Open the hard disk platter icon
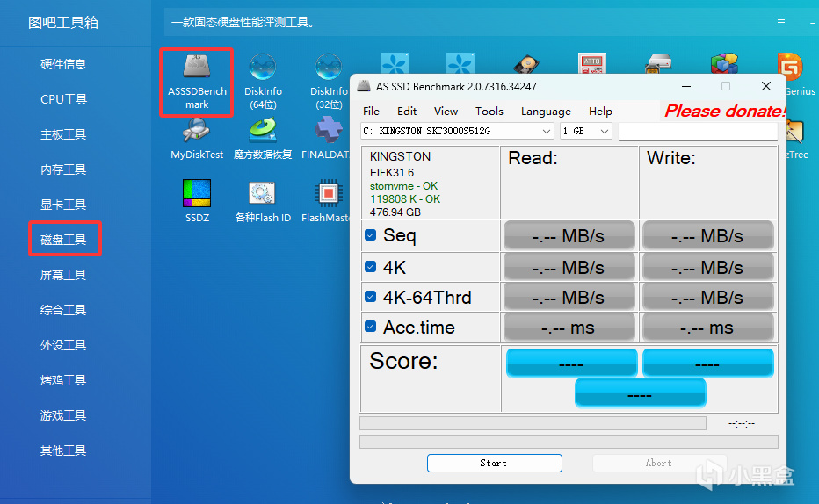The image size is (819, 504). pyautogui.click(x=526, y=64)
